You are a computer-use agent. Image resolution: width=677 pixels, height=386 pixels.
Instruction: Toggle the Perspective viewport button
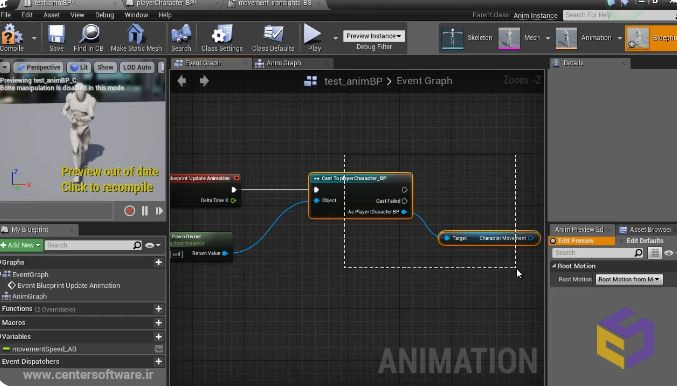tap(38, 67)
